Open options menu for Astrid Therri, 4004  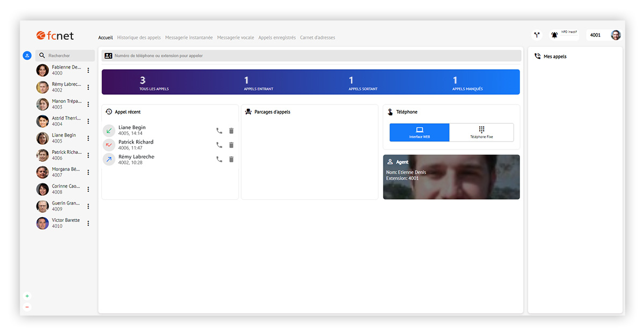88,121
